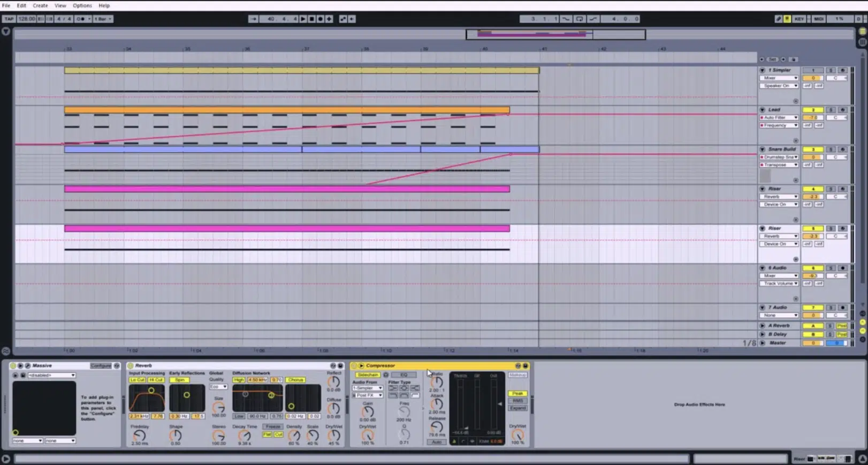Viewport: 868px width, 465px height.
Task: Toggle Lead track activator number 2
Action: pos(813,110)
